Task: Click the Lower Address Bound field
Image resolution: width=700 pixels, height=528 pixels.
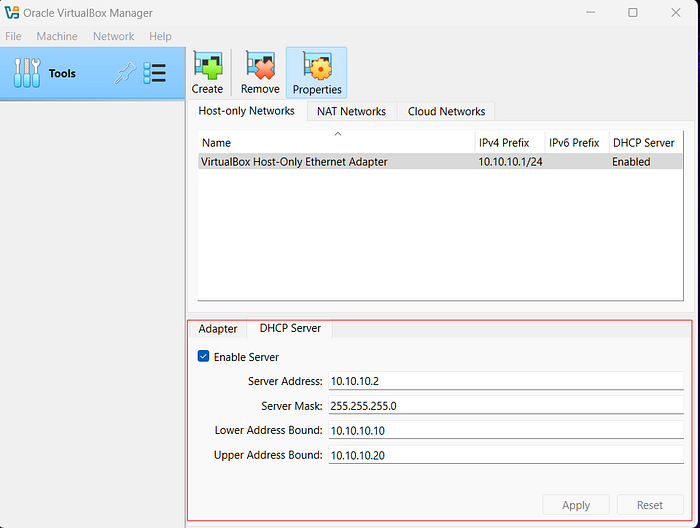Action: [506, 430]
